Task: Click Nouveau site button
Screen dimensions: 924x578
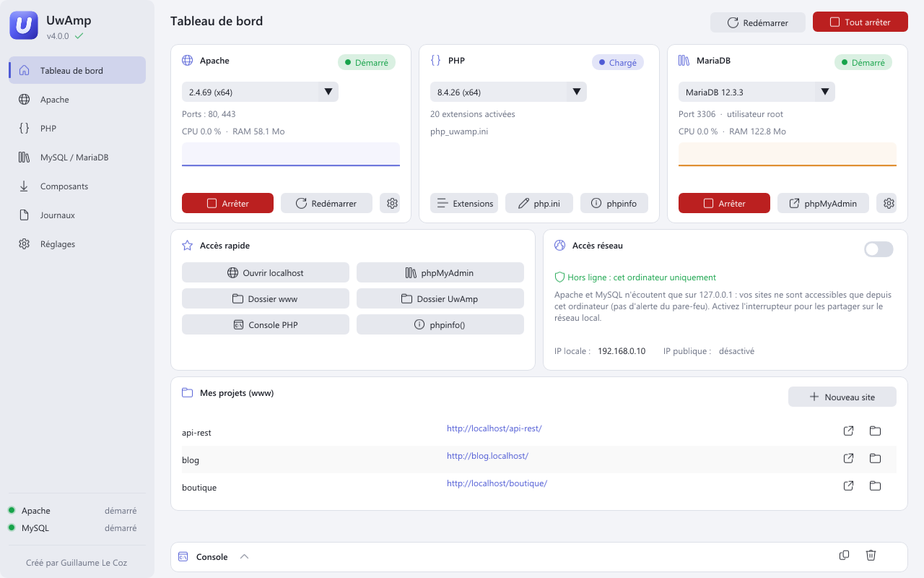Action: pyautogui.click(x=842, y=397)
